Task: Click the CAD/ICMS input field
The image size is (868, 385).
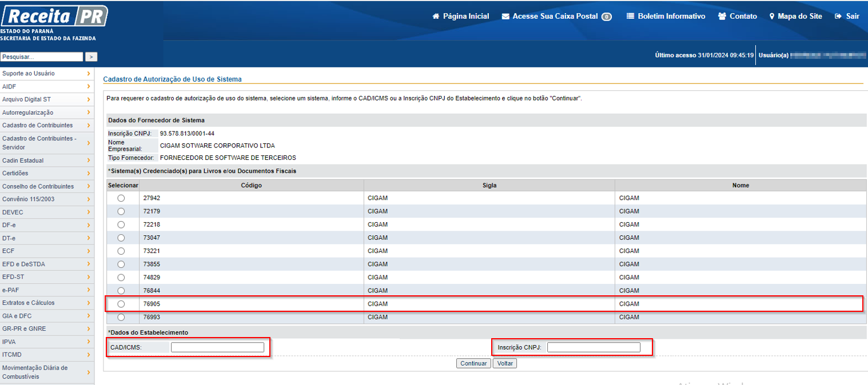Action: 217,347
